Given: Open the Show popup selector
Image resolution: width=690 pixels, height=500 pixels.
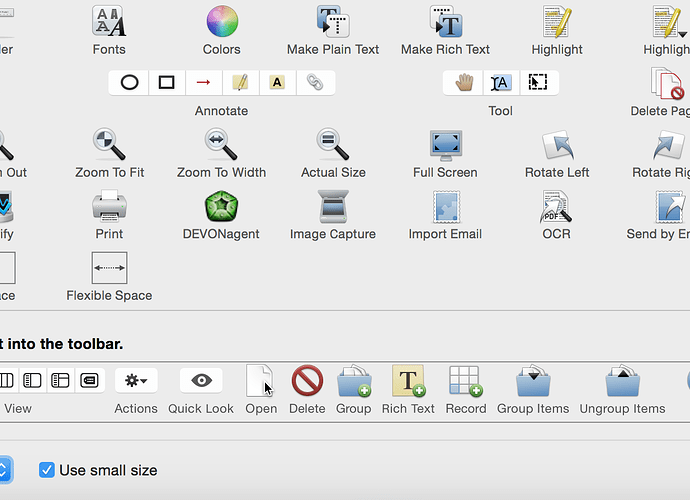Looking at the screenshot, I should pyautogui.click(x=3, y=470).
